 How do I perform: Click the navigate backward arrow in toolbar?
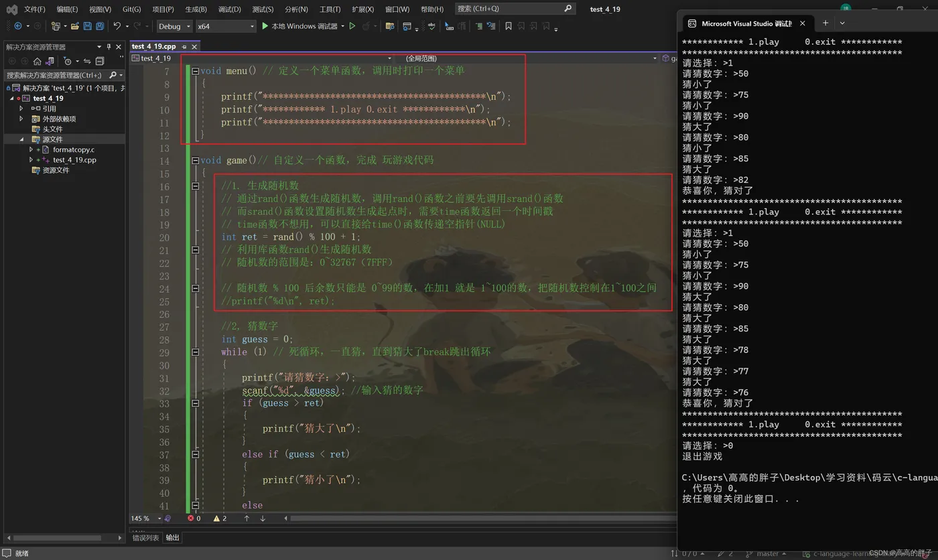pos(18,26)
